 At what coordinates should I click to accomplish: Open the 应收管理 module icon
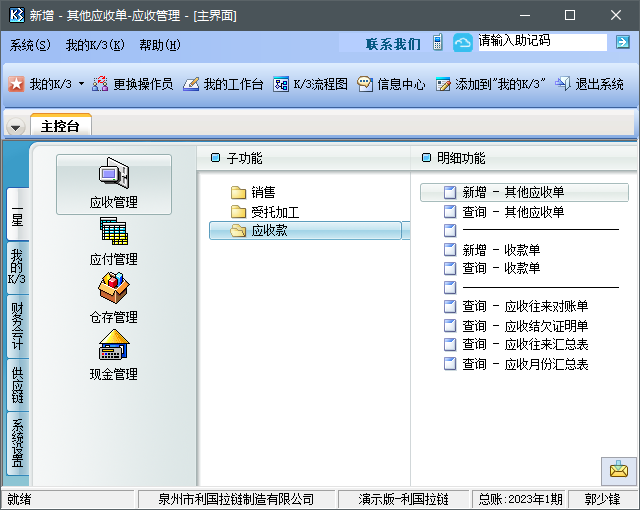click(x=113, y=174)
